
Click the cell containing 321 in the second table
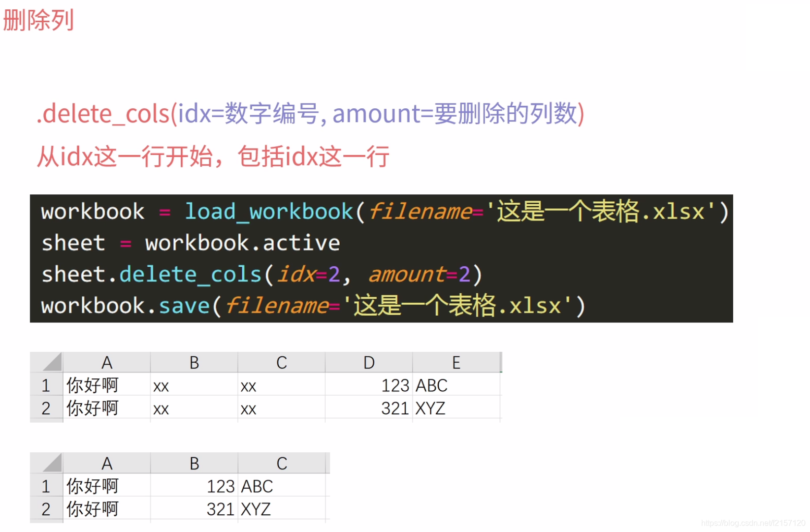(x=221, y=509)
